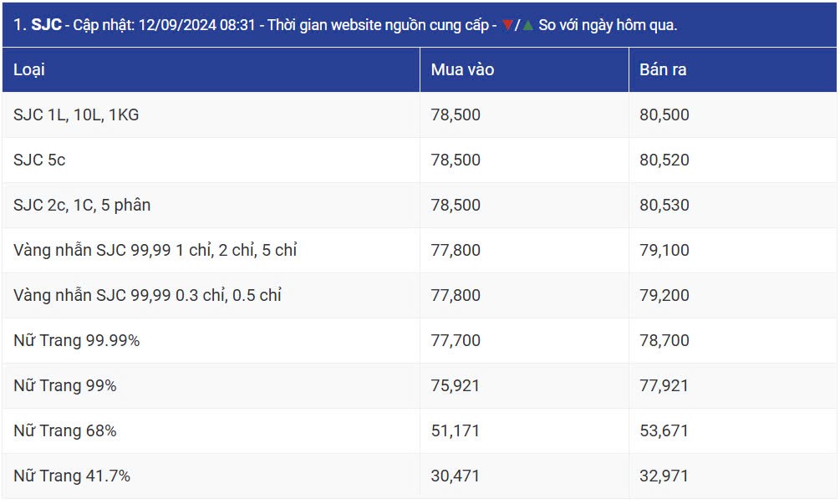Image resolution: width=840 pixels, height=504 pixels.
Task: Click the "SJC 1L, 10L, 1KG" row label
Action: (76, 115)
